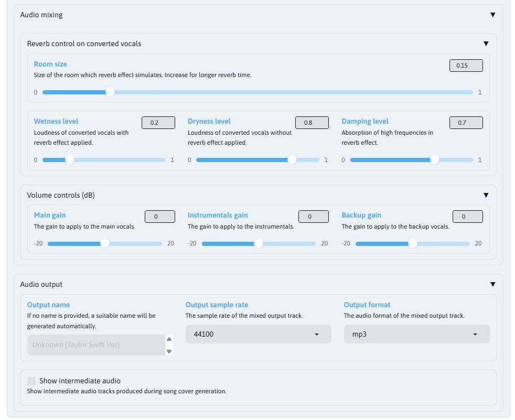Collapse the Audio output section
Image resolution: width=515 pixels, height=420 pixels.
[x=492, y=284]
